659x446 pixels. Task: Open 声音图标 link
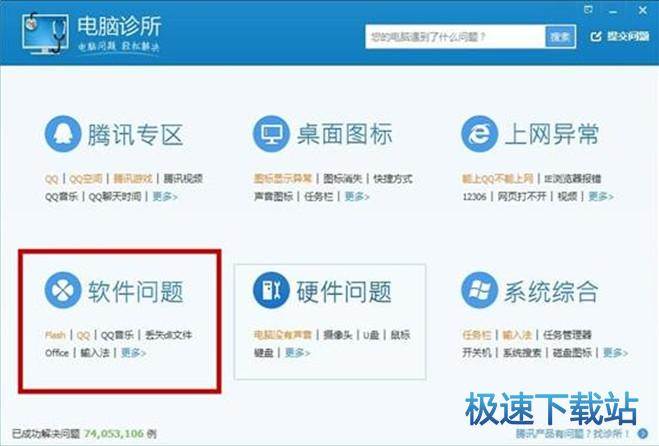click(x=273, y=196)
